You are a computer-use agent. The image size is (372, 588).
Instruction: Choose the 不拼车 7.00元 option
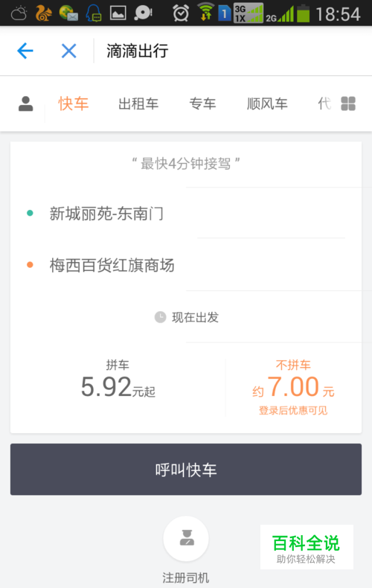(x=293, y=387)
